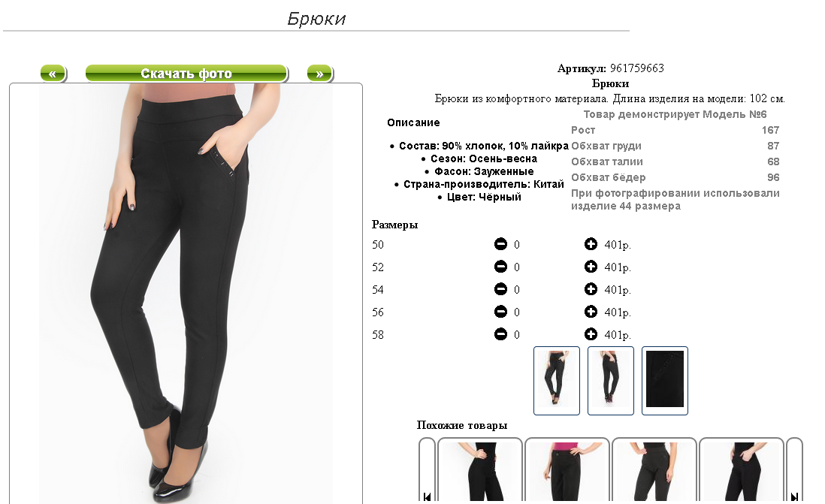This screenshot has height=504, width=825.
Task: Go to next photo with » button
Action: 320,74
